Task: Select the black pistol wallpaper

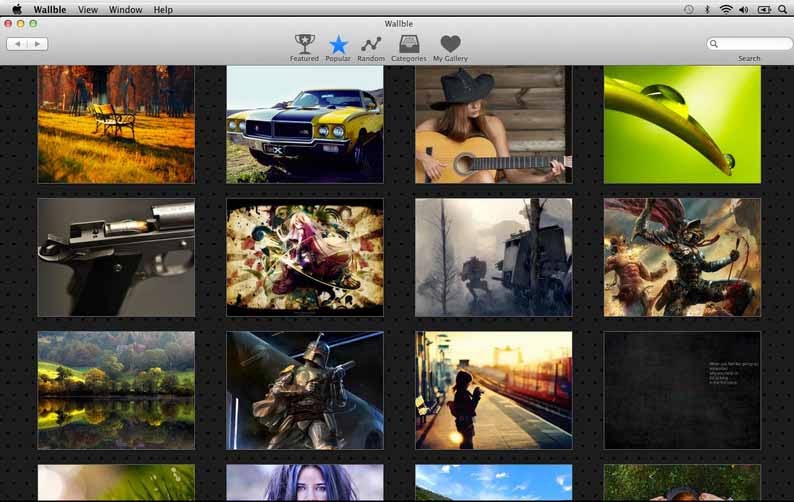Action: click(116, 257)
